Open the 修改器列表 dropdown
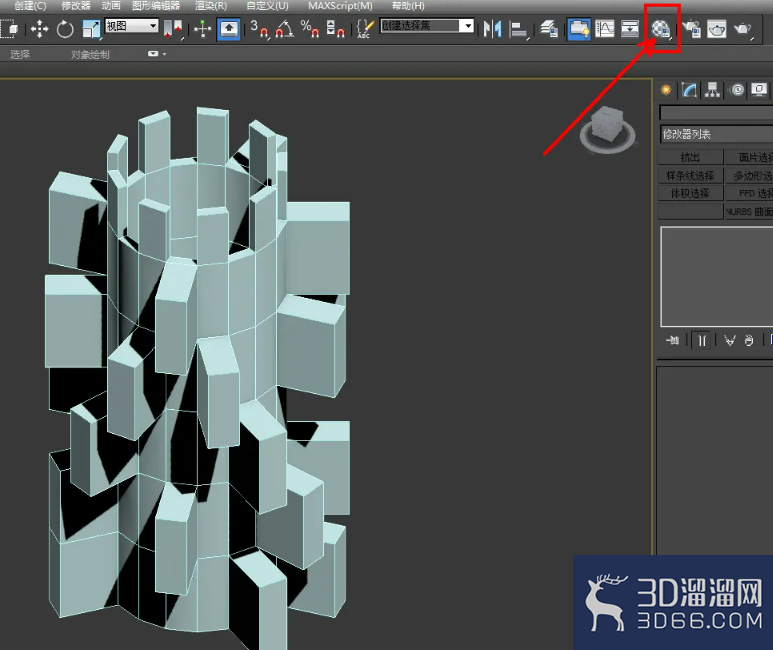This screenshot has width=773, height=650. [x=716, y=134]
